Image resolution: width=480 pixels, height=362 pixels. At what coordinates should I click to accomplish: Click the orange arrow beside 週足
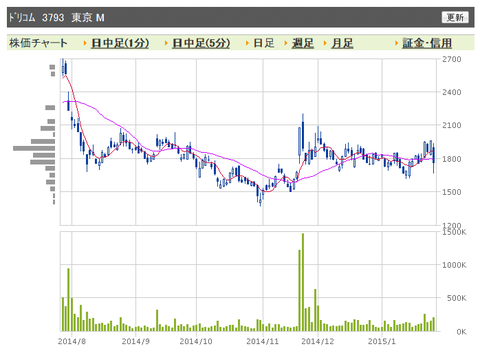point(286,43)
